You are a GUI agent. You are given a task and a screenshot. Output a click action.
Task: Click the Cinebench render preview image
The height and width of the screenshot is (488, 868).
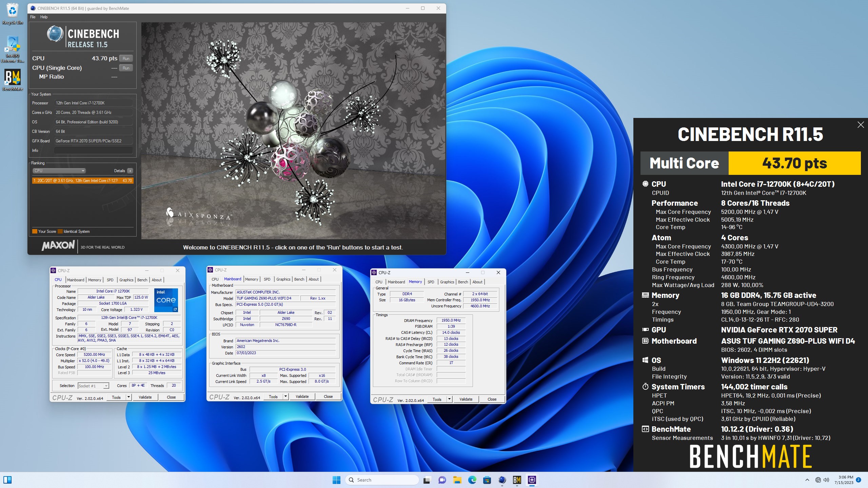[293, 131]
